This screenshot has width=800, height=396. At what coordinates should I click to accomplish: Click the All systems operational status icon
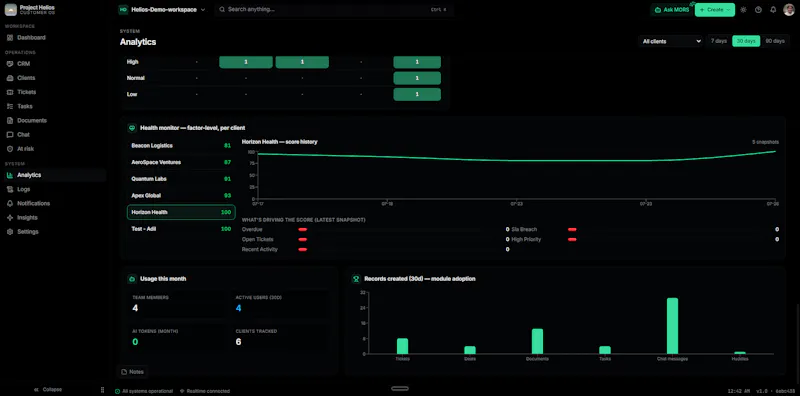coord(118,391)
